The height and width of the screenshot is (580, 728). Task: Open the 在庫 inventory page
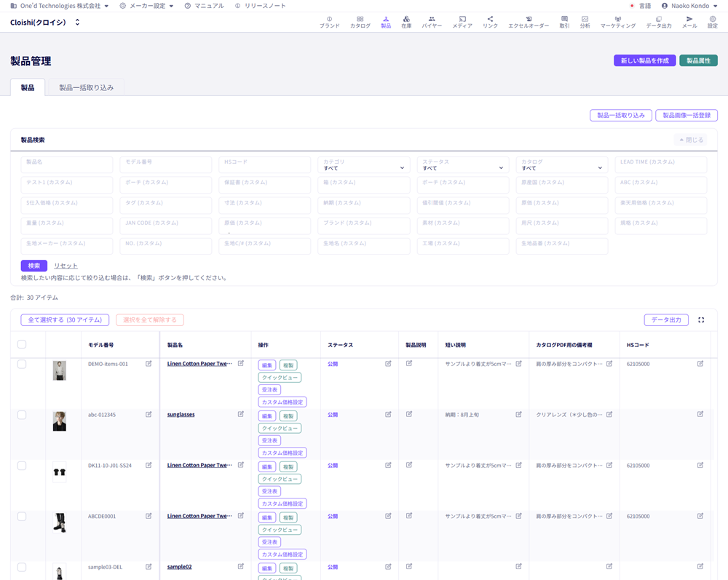point(406,23)
